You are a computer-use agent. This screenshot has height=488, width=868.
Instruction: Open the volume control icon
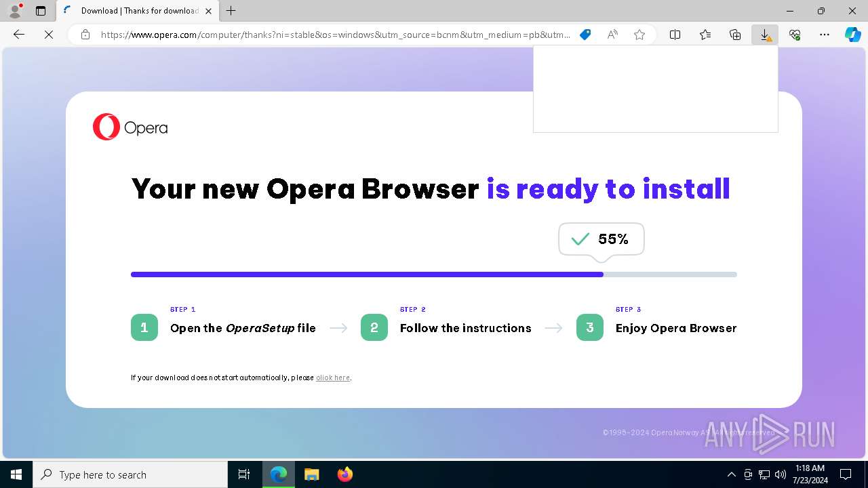click(x=781, y=474)
